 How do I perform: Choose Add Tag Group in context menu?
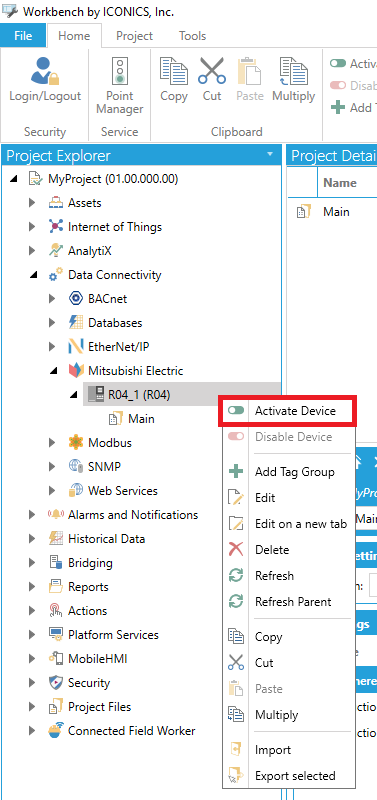(288, 472)
